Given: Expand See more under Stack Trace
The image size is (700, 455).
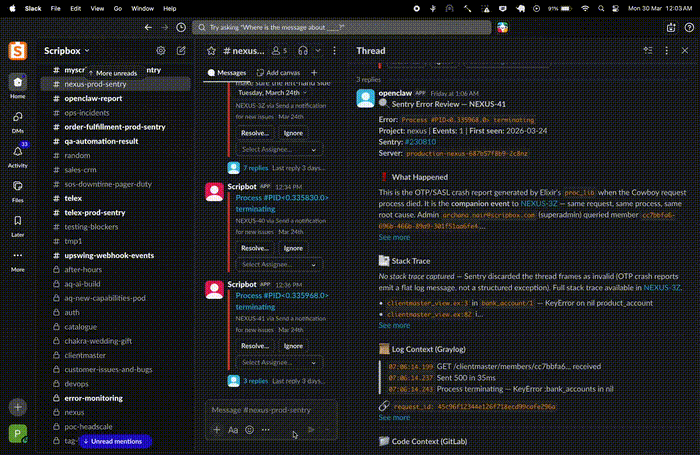Looking at the screenshot, I should 394,325.
